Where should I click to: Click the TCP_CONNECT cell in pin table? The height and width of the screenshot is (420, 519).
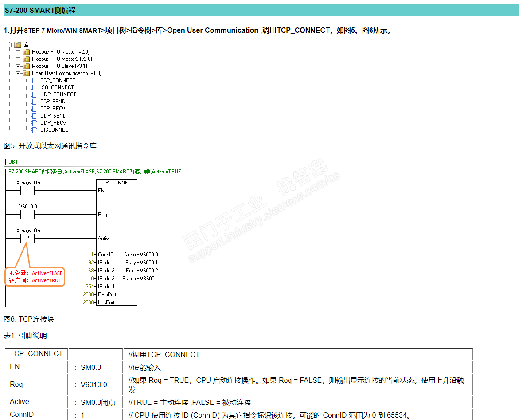(36, 354)
